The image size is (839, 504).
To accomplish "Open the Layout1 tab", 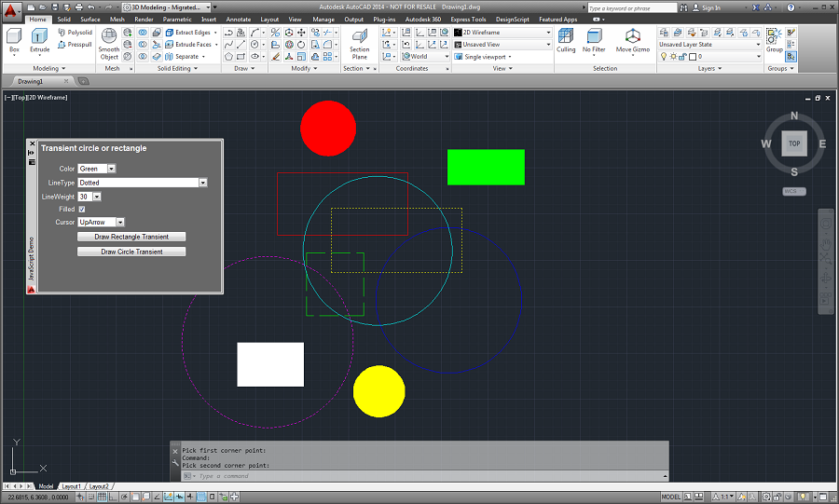I will pos(71,486).
